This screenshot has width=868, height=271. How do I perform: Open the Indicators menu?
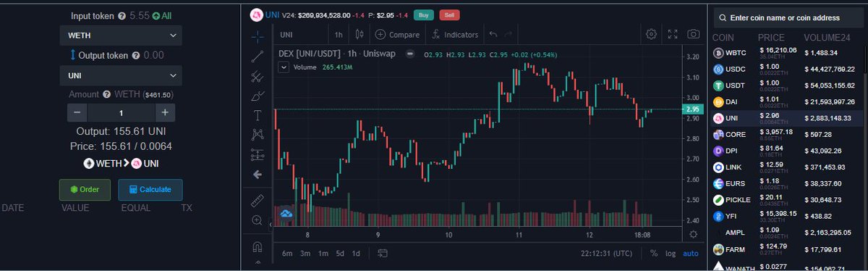(x=455, y=34)
